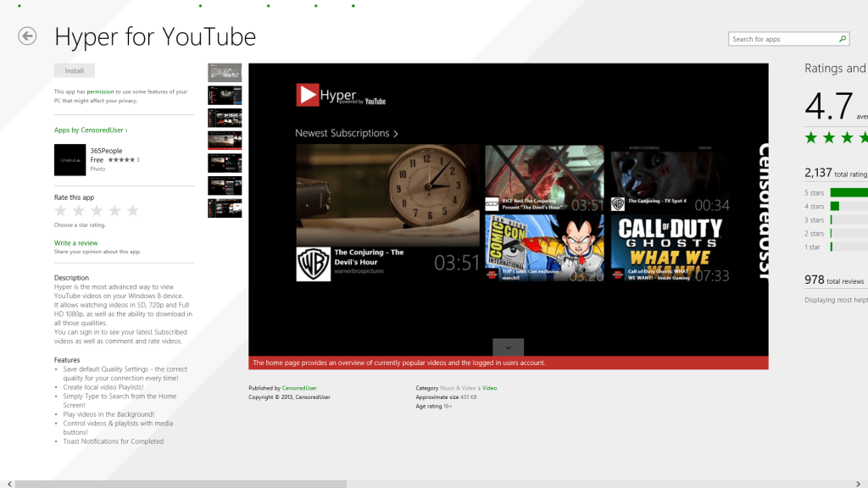868x488 pixels.
Task: Open the permission link
Action: pos(100,91)
